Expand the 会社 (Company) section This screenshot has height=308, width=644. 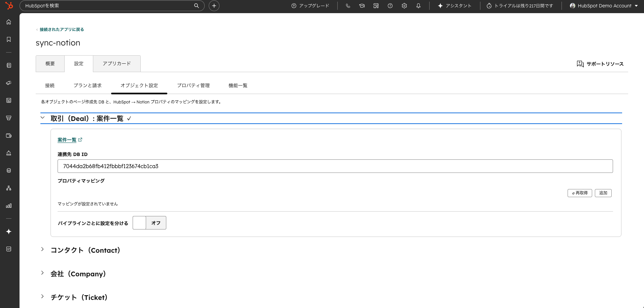point(42,273)
